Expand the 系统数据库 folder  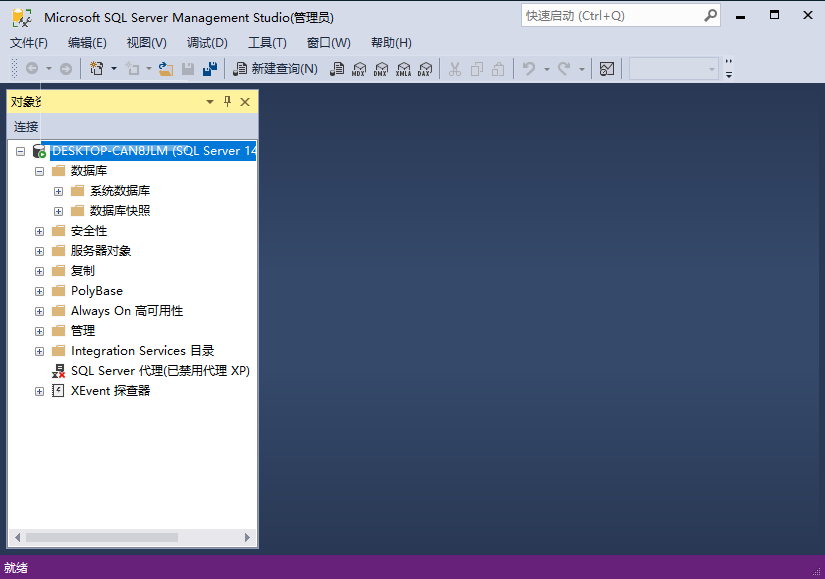(x=58, y=192)
